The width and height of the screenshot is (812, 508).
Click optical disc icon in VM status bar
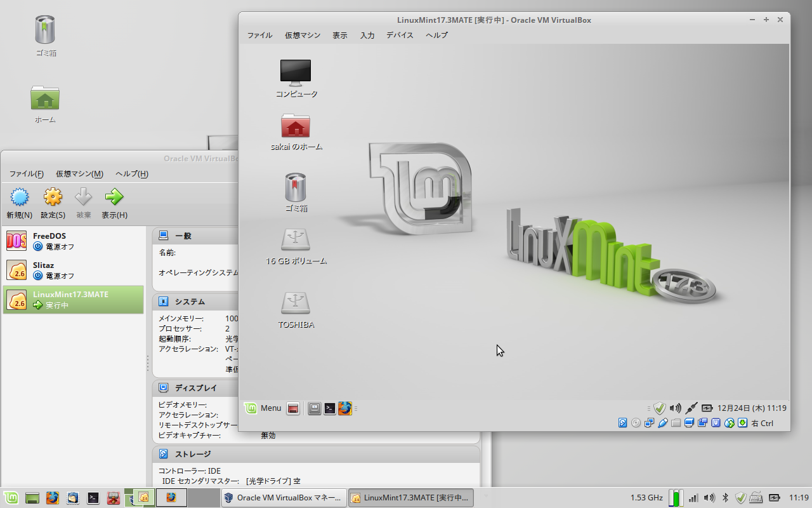636,423
